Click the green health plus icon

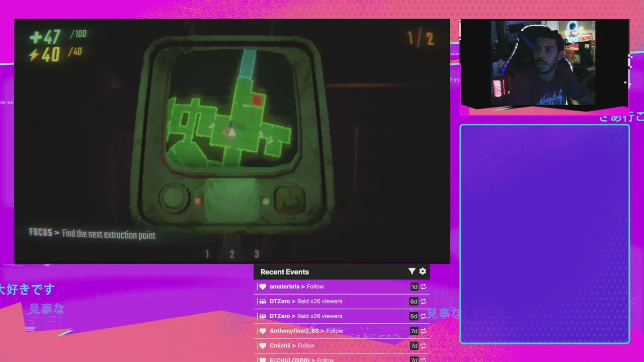[x=35, y=38]
